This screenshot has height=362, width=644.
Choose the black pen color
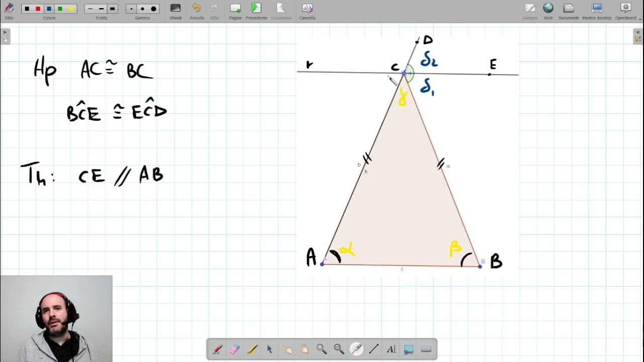click(x=27, y=9)
